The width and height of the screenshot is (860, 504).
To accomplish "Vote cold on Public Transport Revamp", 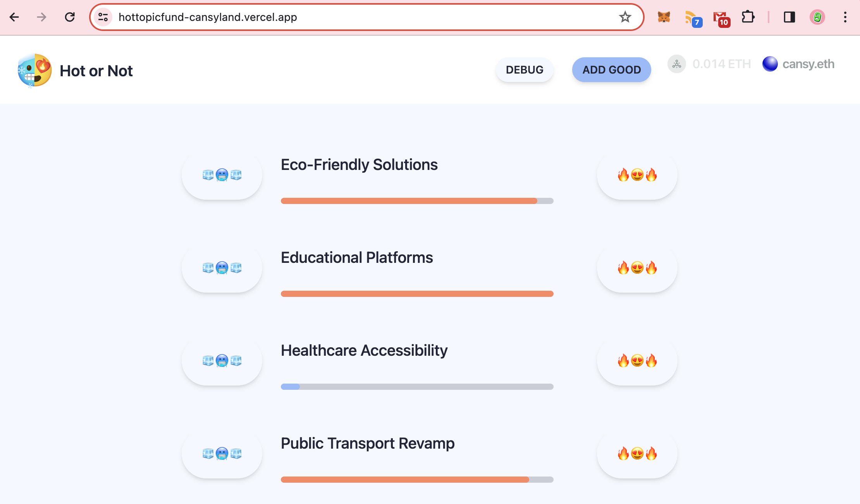I will click(x=222, y=454).
